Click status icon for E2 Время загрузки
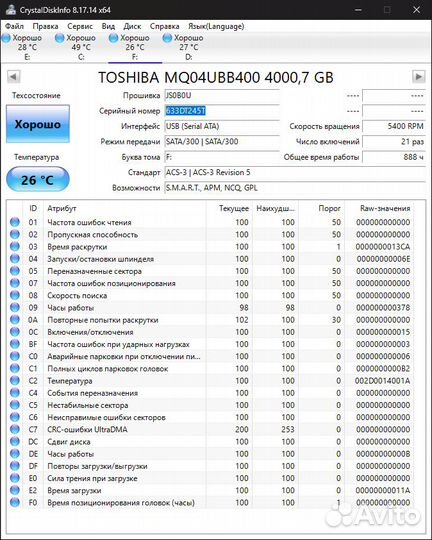 [15, 490]
